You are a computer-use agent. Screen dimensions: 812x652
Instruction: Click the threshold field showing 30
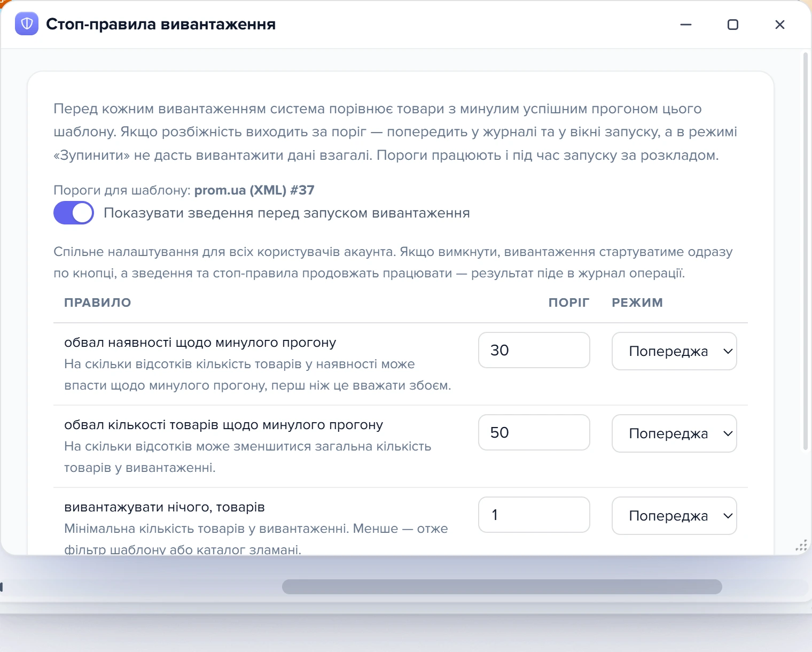tap(534, 350)
